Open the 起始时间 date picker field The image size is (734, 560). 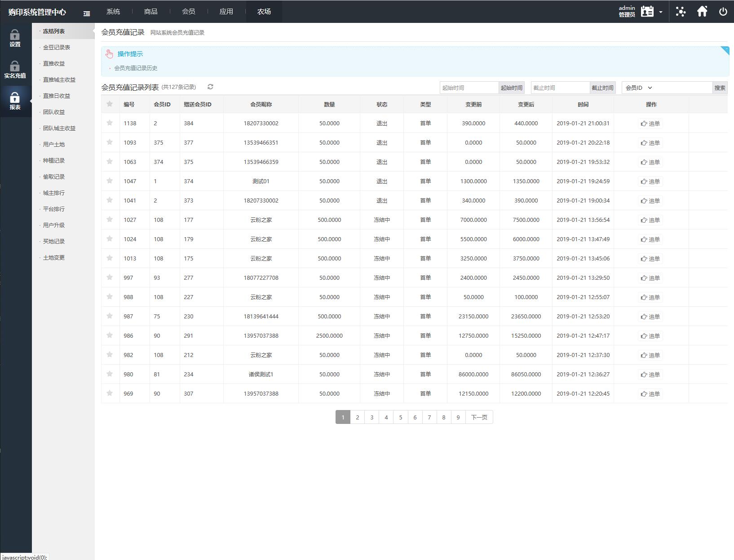[x=469, y=88]
